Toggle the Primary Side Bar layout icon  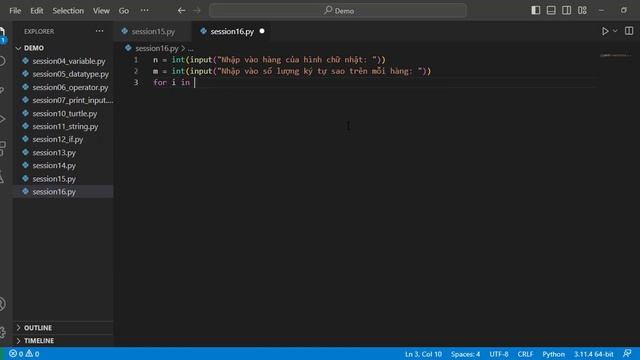point(536,10)
